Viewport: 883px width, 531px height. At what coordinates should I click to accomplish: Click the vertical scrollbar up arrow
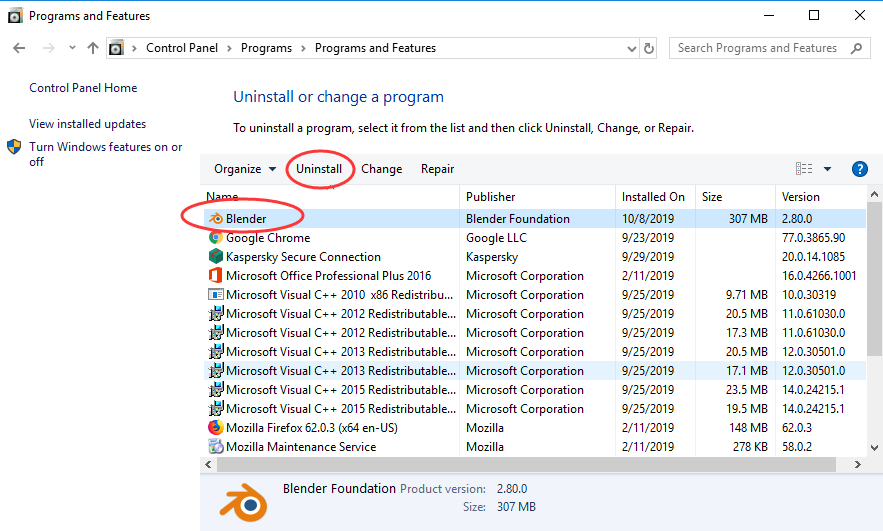coord(874,194)
